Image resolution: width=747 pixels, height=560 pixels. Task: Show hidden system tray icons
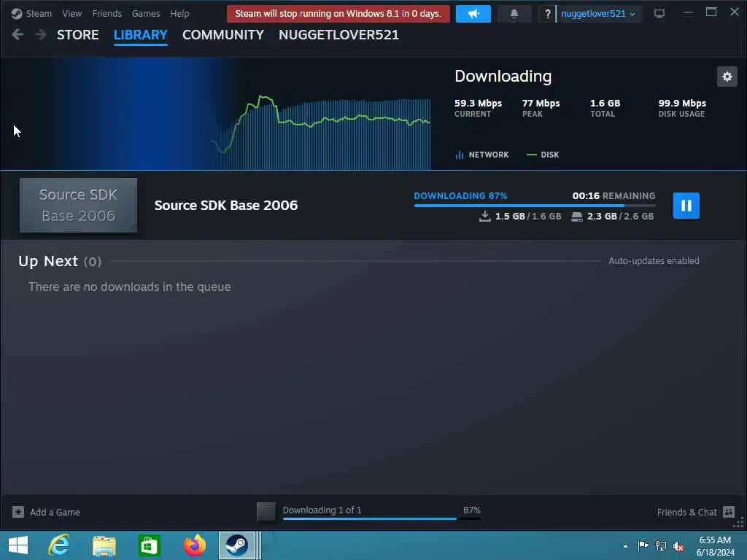pyautogui.click(x=625, y=546)
